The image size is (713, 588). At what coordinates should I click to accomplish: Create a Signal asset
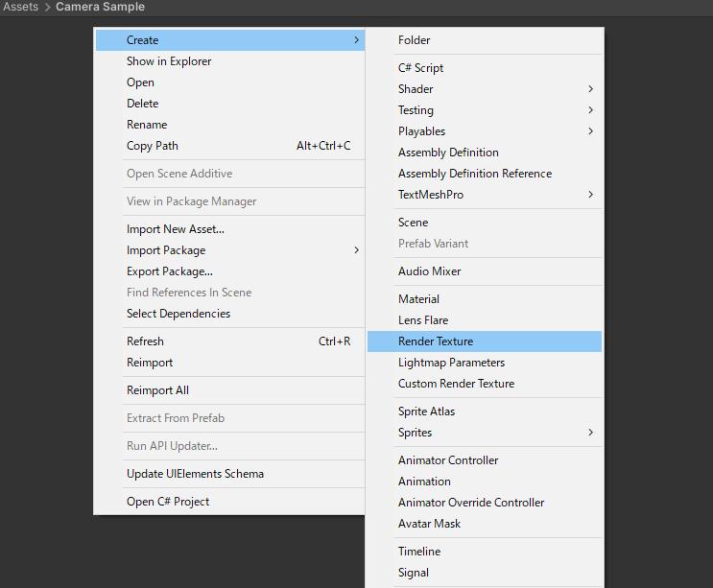point(485,573)
